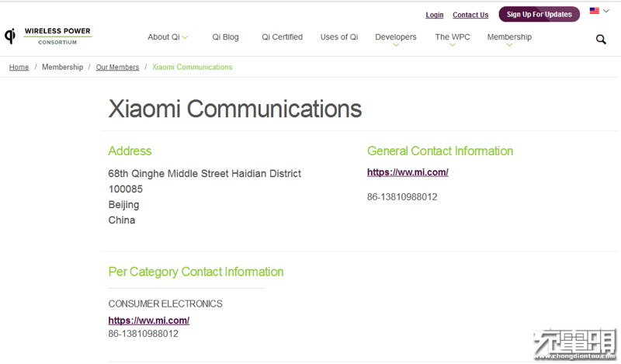Open Uses of Qi menu item
Viewport: 621px width, 364px height.
pos(339,36)
